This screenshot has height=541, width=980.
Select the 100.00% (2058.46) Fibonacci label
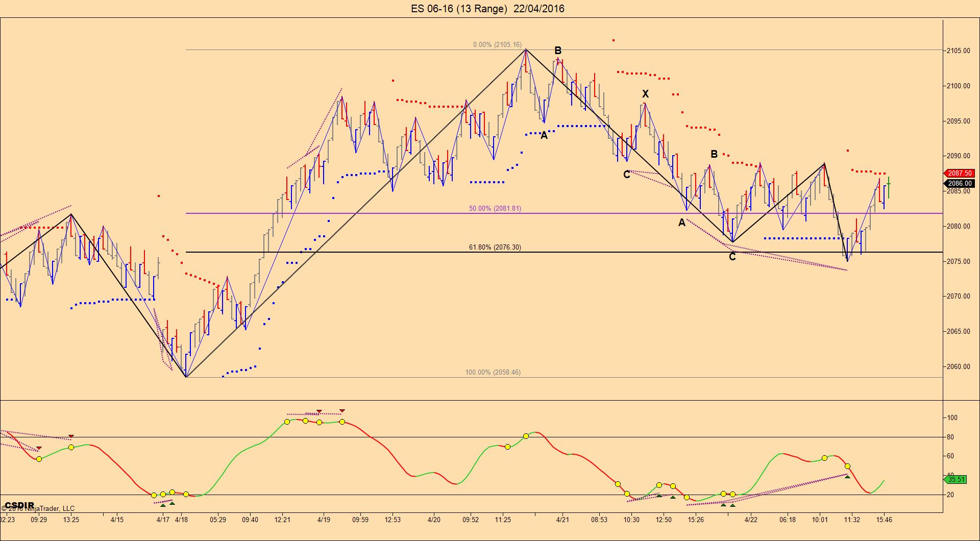[x=493, y=373]
